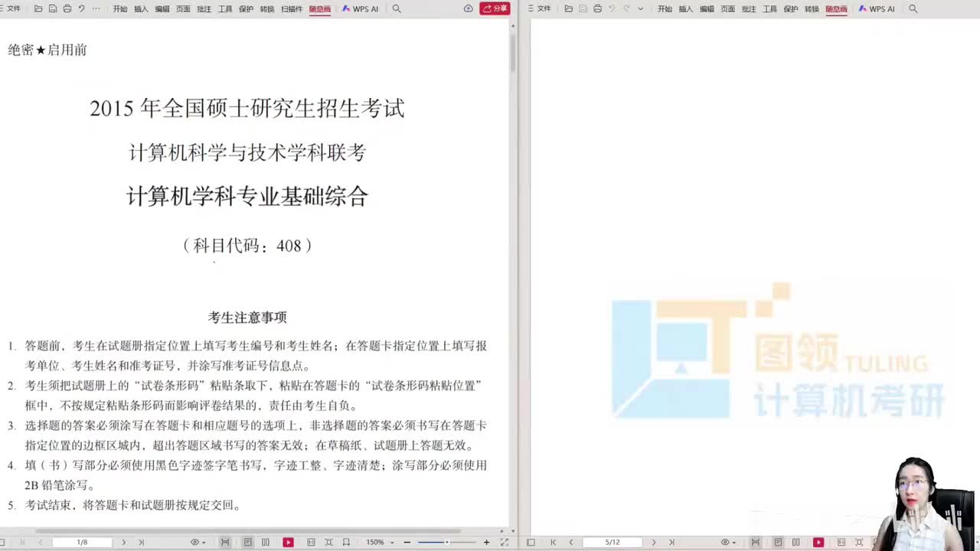Launch WPS AI in the left window

pyautogui.click(x=360, y=9)
